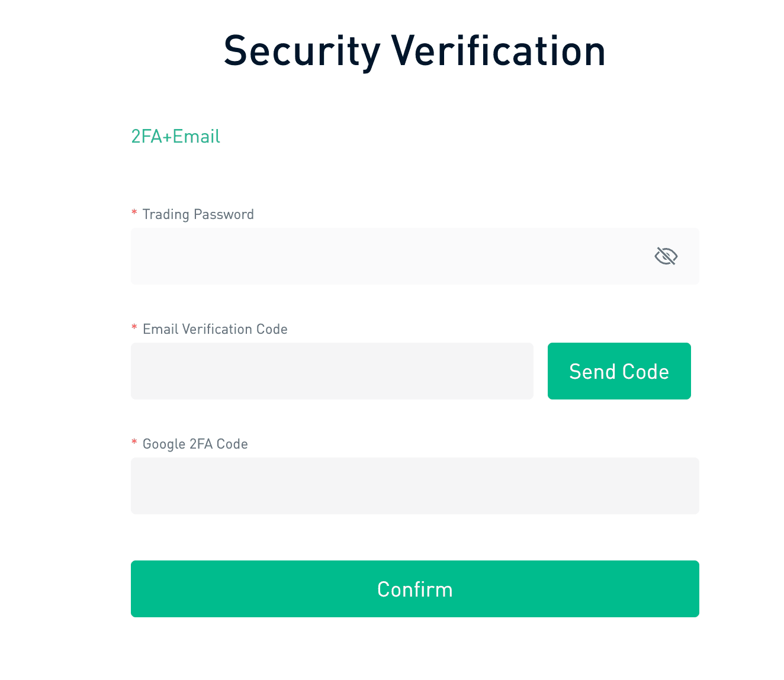Focus the Email Verification Code input
784x680 pixels.
[x=332, y=371]
